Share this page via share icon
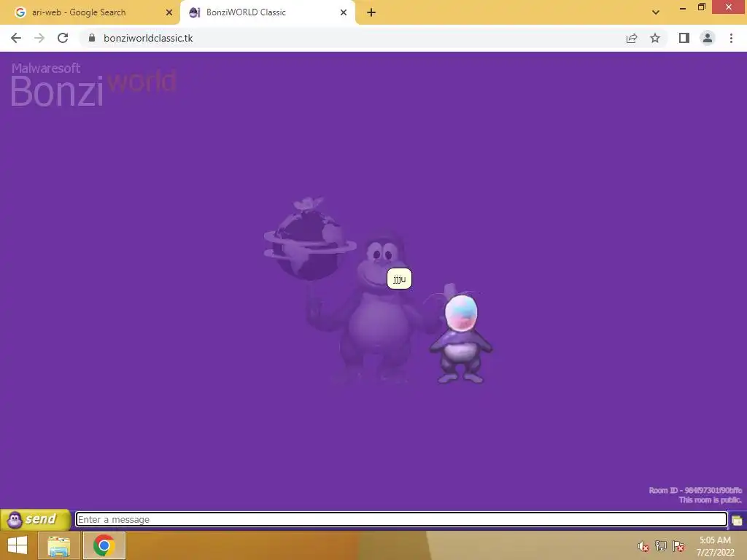The width and height of the screenshot is (747, 560). [x=632, y=38]
